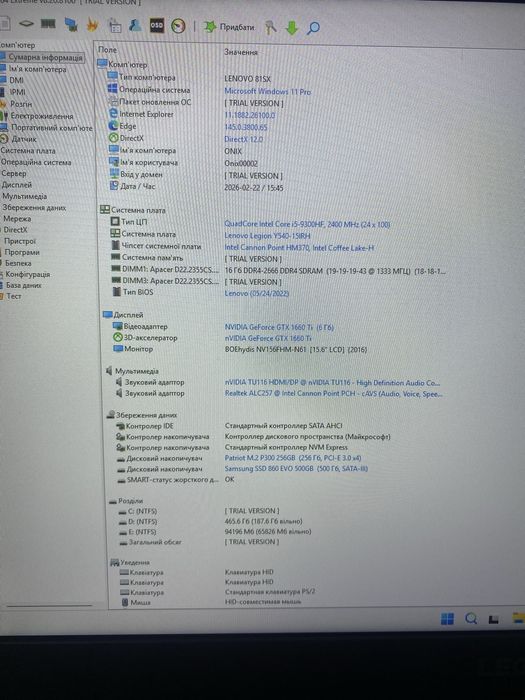525x700 pixels.
Task: Select the Миша input row
Action: point(211,602)
